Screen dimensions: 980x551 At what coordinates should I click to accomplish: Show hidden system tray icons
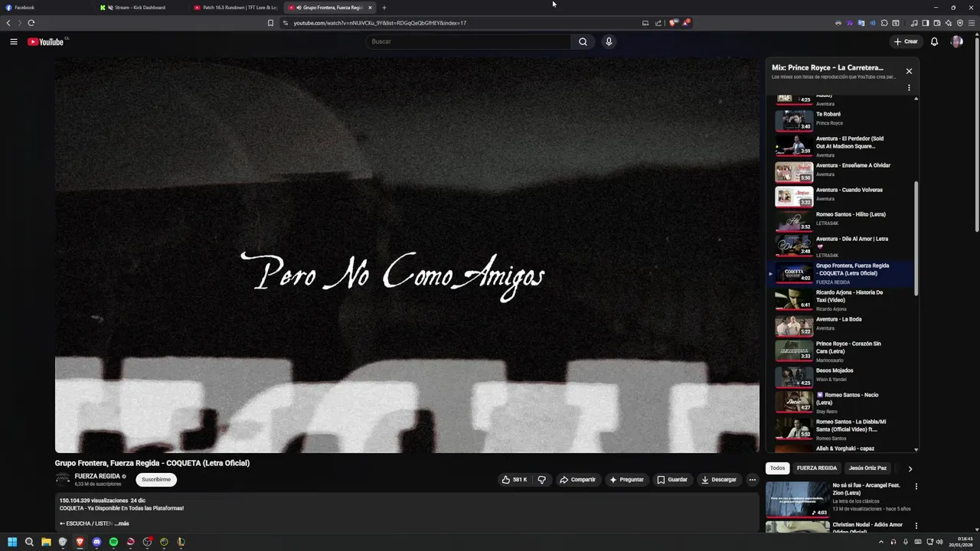click(x=881, y=542)
